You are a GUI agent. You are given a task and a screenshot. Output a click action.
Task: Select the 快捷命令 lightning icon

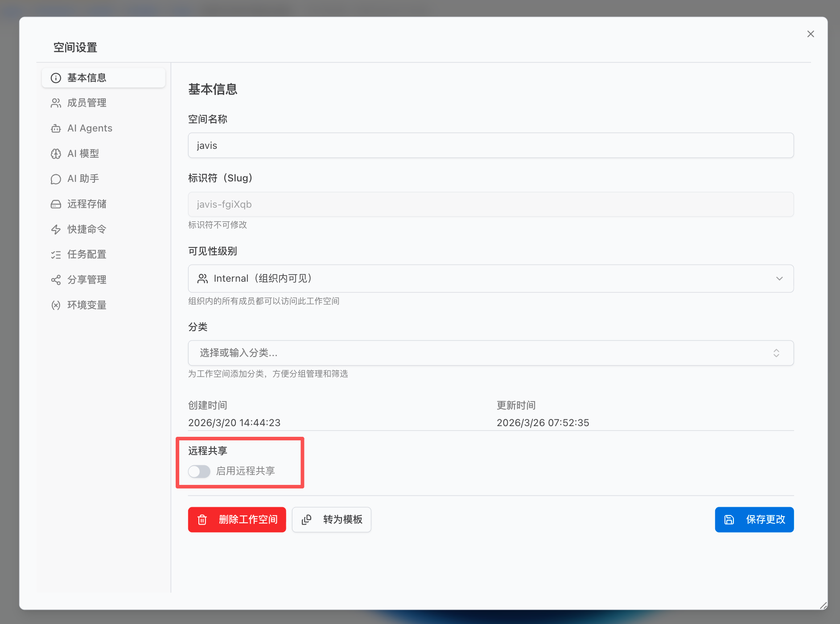click(56, 229)
